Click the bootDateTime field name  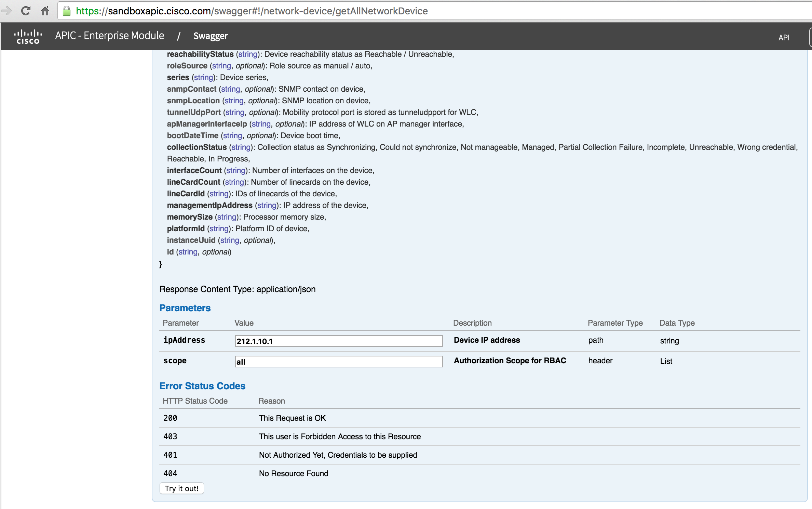click(193, 135)
